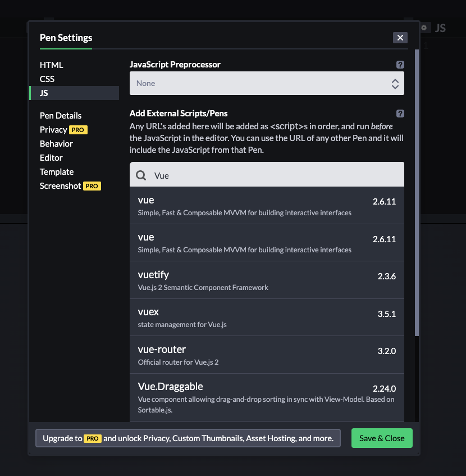This screenshot has width=466, height=476.
Task: Open the Editor settings section
Action: click(51, 158)
